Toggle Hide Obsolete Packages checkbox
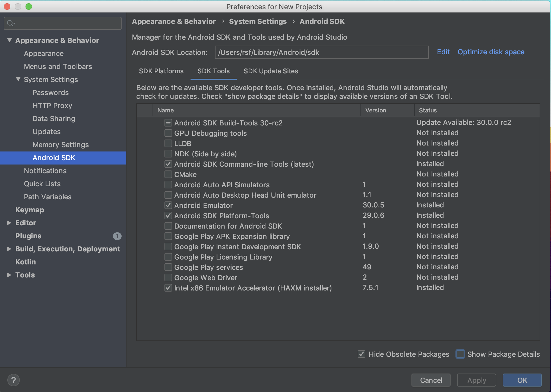The height and width of the screenshot is (392, 551). point(362,354)
